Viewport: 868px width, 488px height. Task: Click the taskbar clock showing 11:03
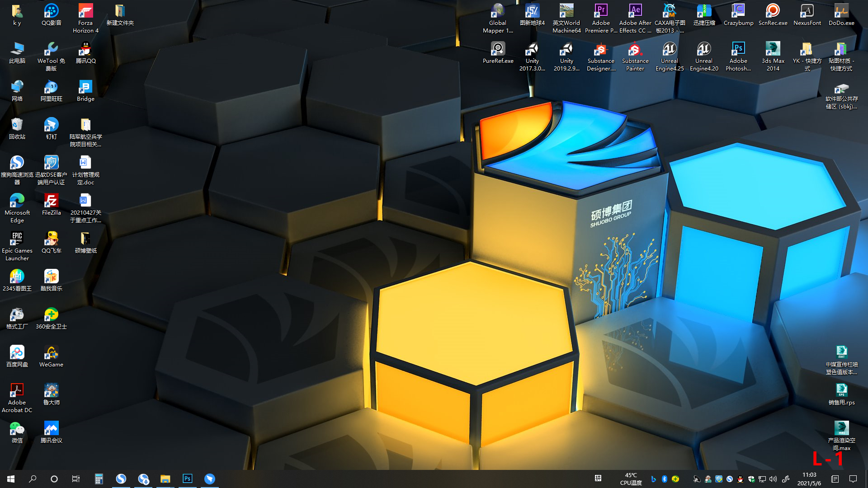(x=809, y=479)
